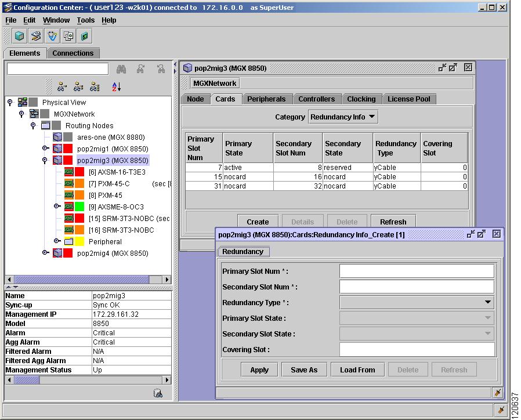
Task: Select ares-one (MGX 8880) in tree
Action: [x=111, y=137]
